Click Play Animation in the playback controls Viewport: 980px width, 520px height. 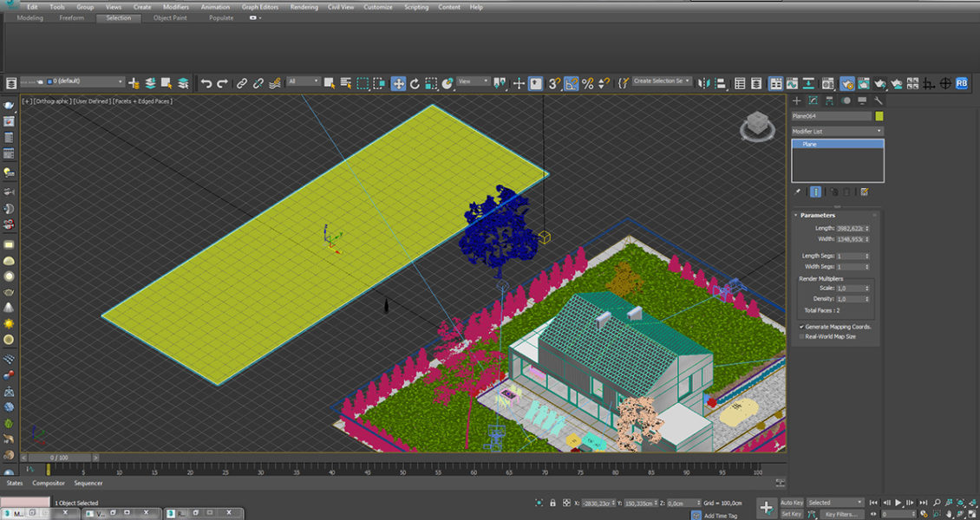click(x=898, y=502)
